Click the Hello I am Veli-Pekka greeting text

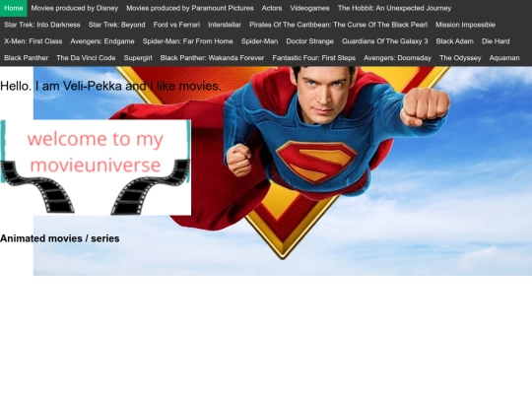click(x=110, y=86)
